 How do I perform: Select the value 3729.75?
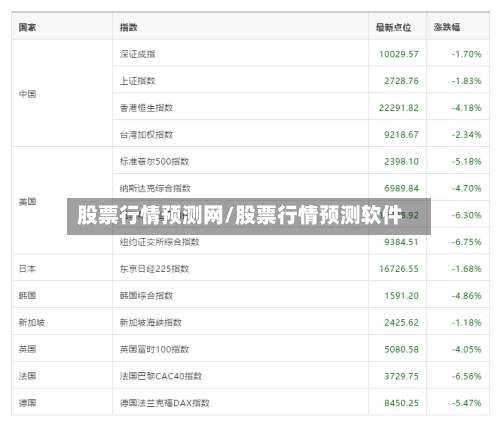[401, 376]
